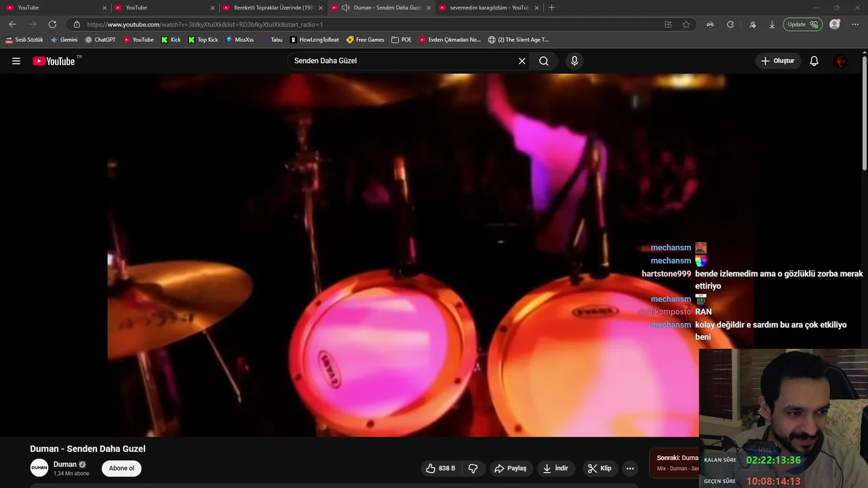Click the Oluştur create button

[x=778, y=61]
